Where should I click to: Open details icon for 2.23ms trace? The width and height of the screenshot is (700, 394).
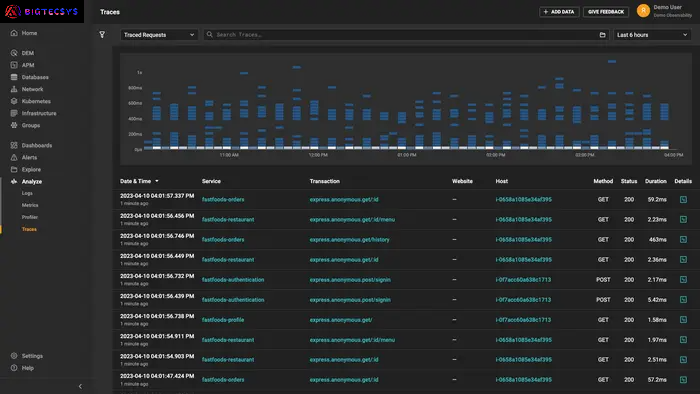click(x=683, y=219)
